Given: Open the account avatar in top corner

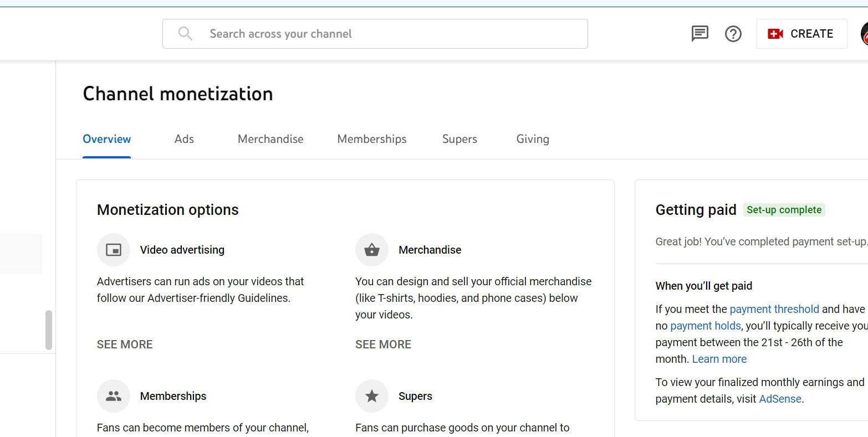Looking at the screenshot, I should tap(864, 34).
